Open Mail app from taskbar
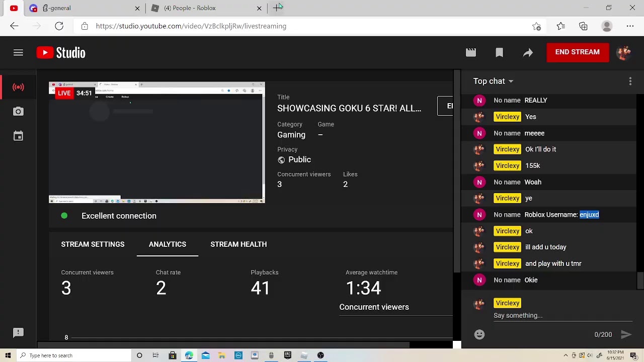644x362 pixels. coord(205,355)
